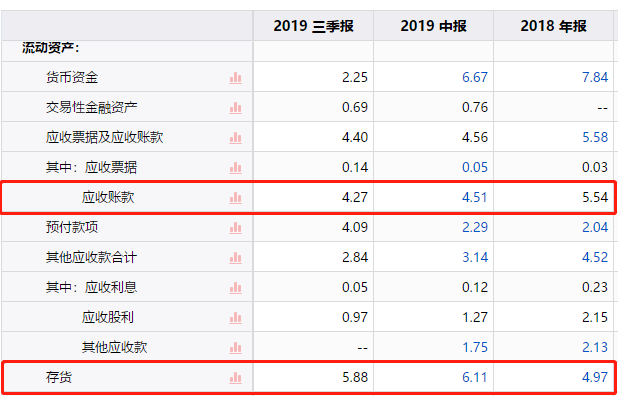Image resolution: width=618 pixels, height=396 pixels.
Task: Open the chart icon for 交易性金融资产
Action: [235, 108]
